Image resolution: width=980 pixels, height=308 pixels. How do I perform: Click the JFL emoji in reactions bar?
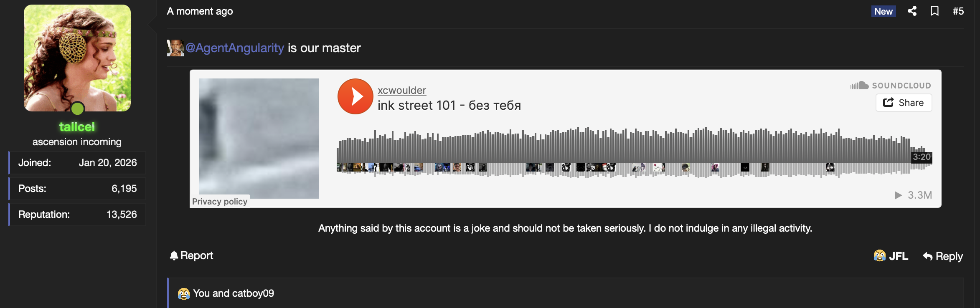[184, 294]
